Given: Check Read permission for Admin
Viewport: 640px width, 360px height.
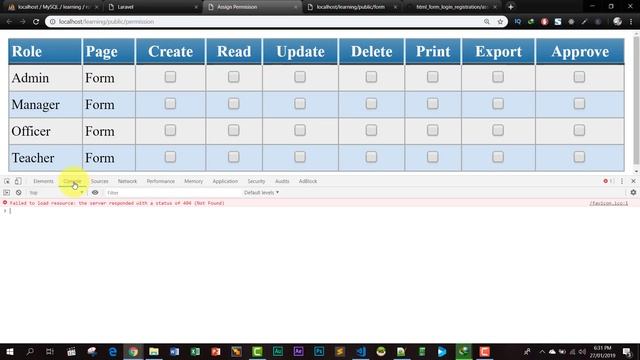Looking at the screenshot, I should [233, 77].
